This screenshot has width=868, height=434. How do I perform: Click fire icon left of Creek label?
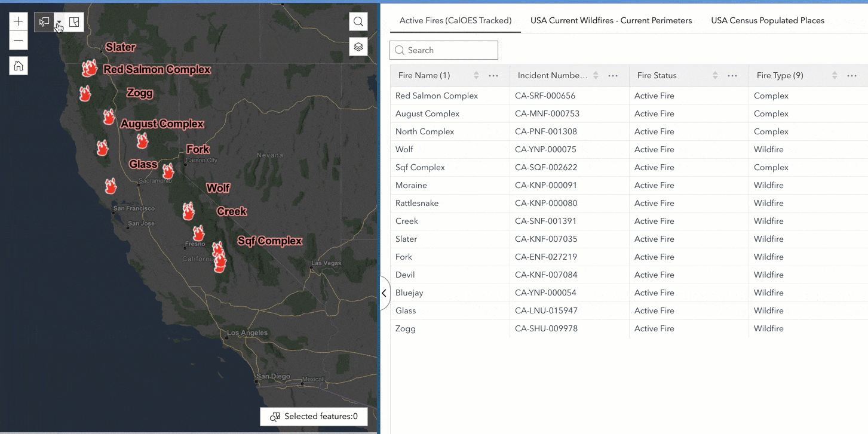[x=189, y=211]
